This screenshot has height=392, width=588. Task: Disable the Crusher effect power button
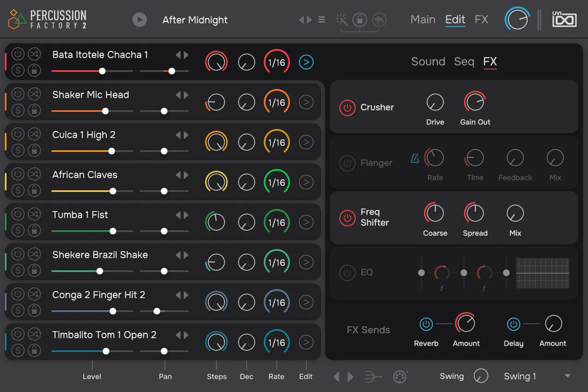pos(347,108)
